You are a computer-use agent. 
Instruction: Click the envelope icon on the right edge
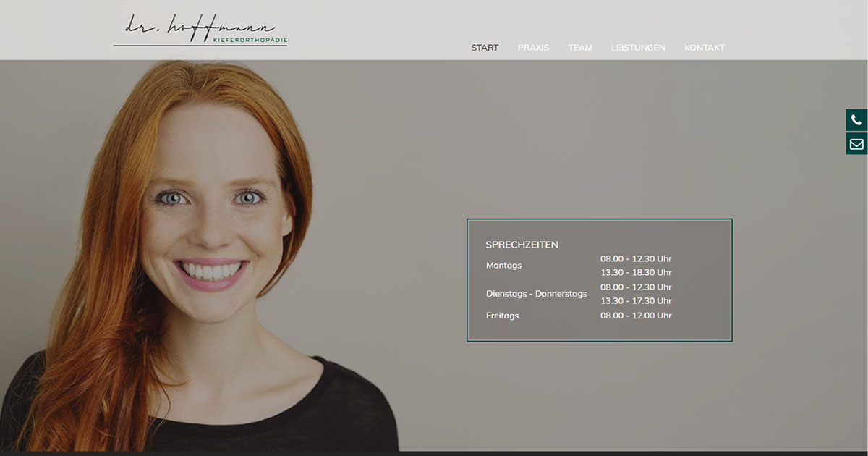click(x=856, y=143)
